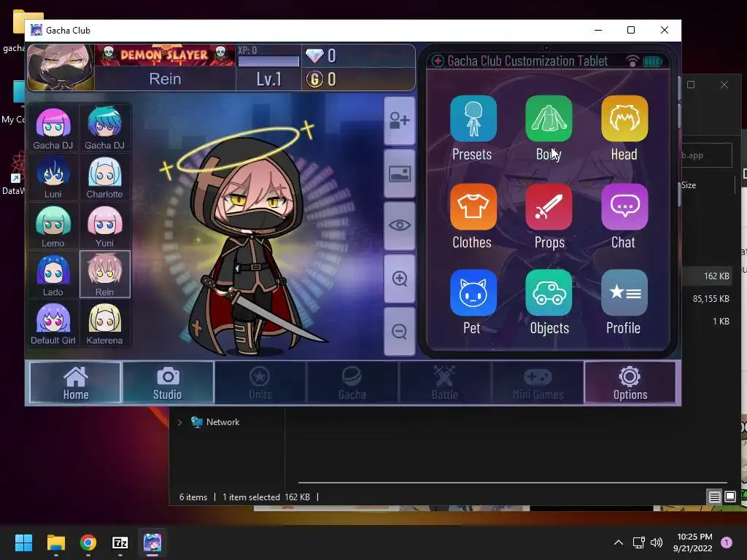Screen dimensions: 747x560
Task: Open the notification badge in the taskbar
Action: point(727,542)
